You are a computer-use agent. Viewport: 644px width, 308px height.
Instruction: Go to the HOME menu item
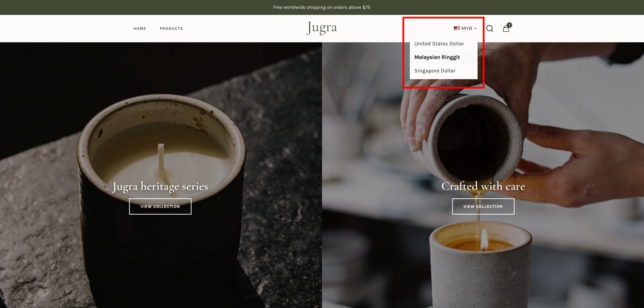coord(140,28)
